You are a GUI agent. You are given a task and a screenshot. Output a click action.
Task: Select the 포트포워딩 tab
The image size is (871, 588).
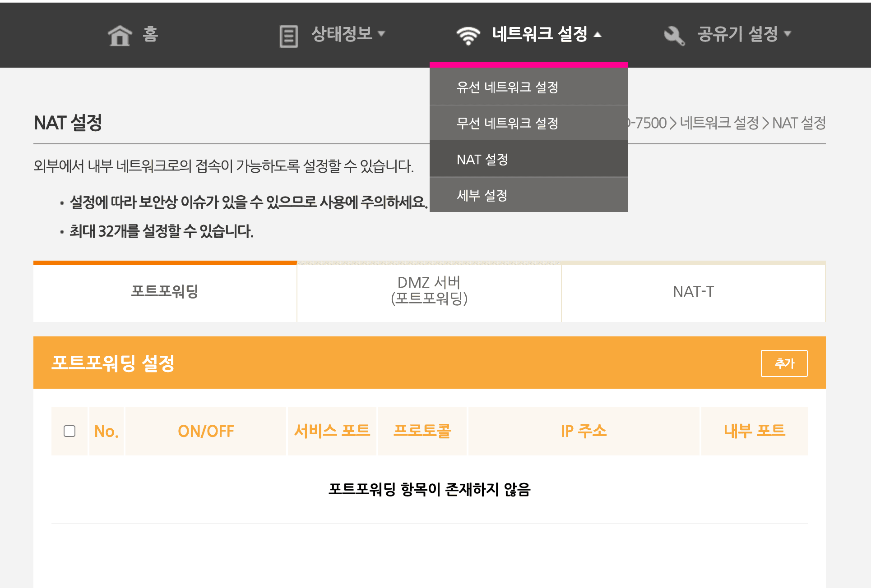click(x=164, y=292)
